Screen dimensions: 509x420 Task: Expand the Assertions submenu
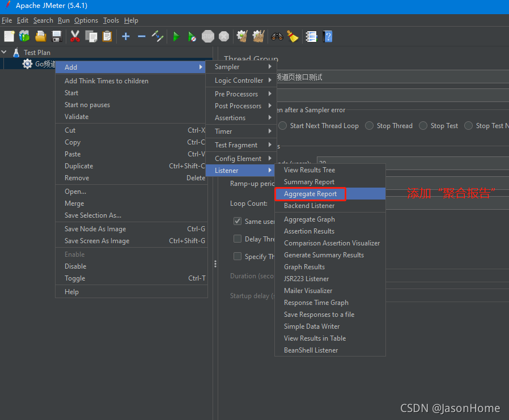[x=241, y=118]
